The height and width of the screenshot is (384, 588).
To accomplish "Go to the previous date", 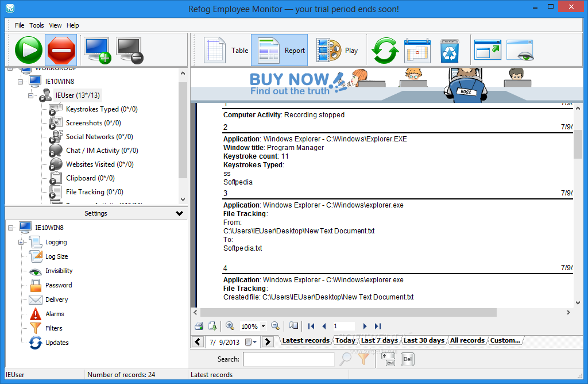I will 198,342.
